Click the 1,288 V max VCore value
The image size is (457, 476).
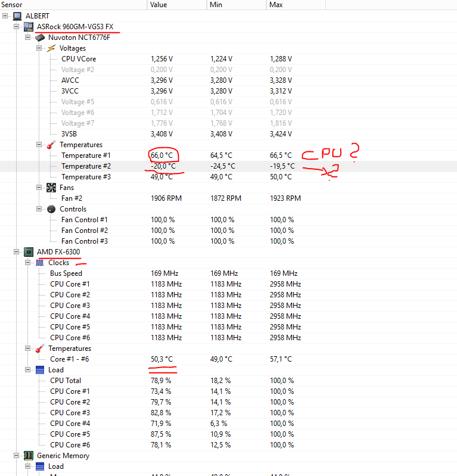point(281,59)
